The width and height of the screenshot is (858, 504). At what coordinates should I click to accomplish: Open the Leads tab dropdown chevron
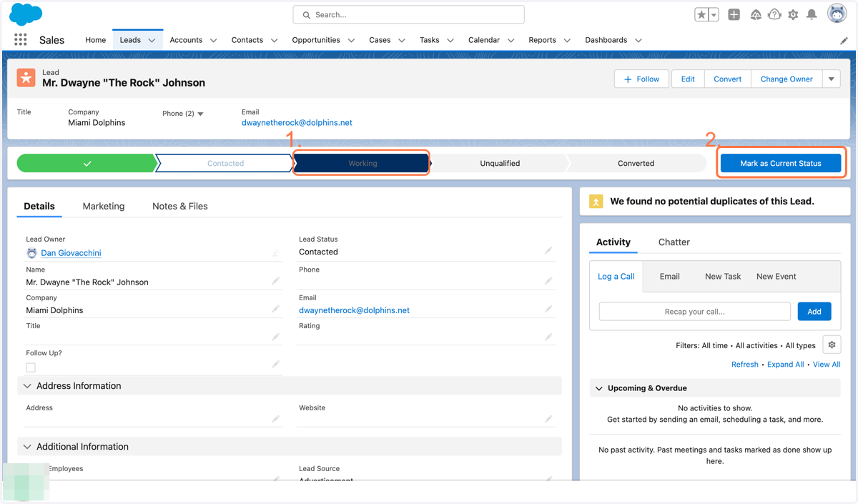click(x=152, y=41)
